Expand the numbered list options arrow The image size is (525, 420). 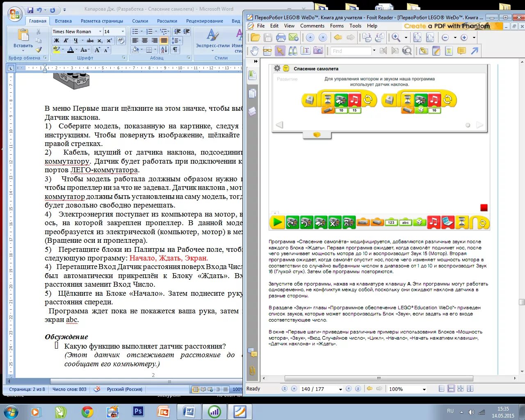[156, 32]
